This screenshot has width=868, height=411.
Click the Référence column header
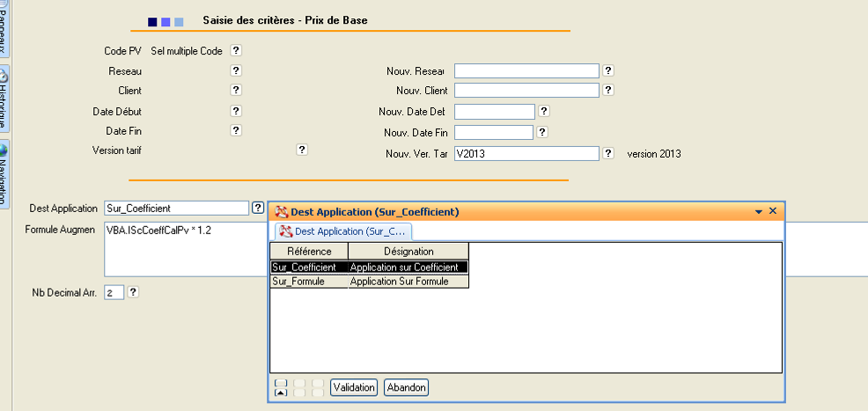pos(309,252)
